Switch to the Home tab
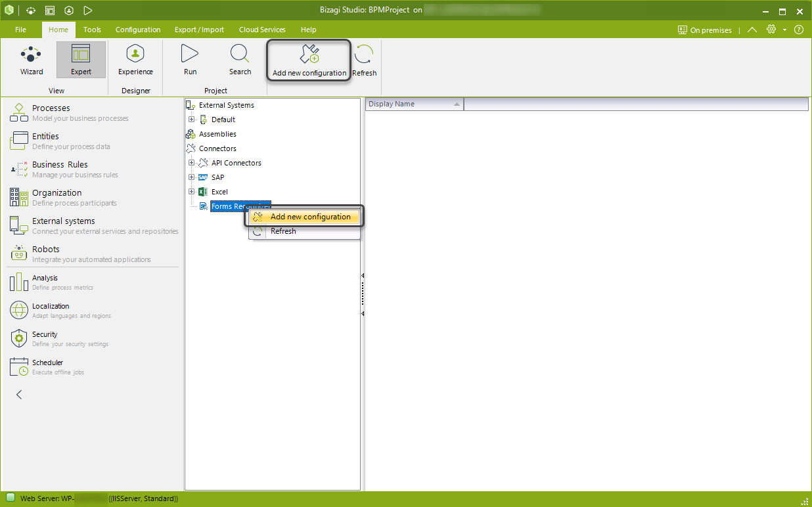812x507 pixels. pyautogui.click(x=58, y=30)
